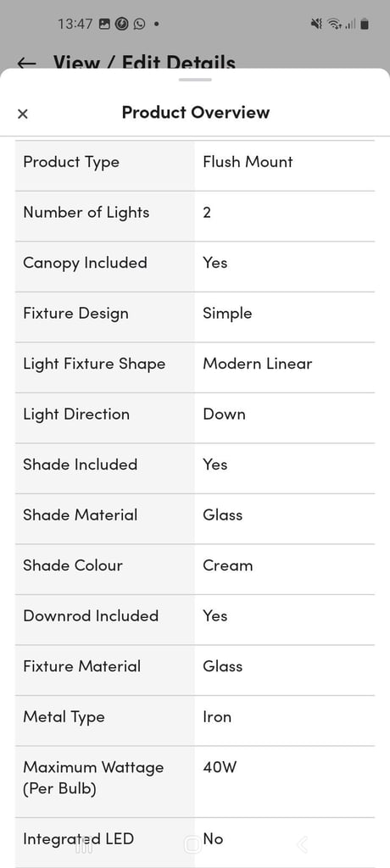The height and width of the screenshot is (868, 390).
Task: Tap the Android back chevron
Action: 302,845
